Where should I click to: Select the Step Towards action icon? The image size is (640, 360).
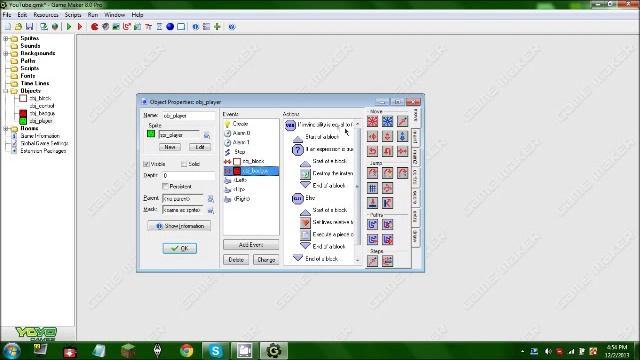click(x=372, y=261)
